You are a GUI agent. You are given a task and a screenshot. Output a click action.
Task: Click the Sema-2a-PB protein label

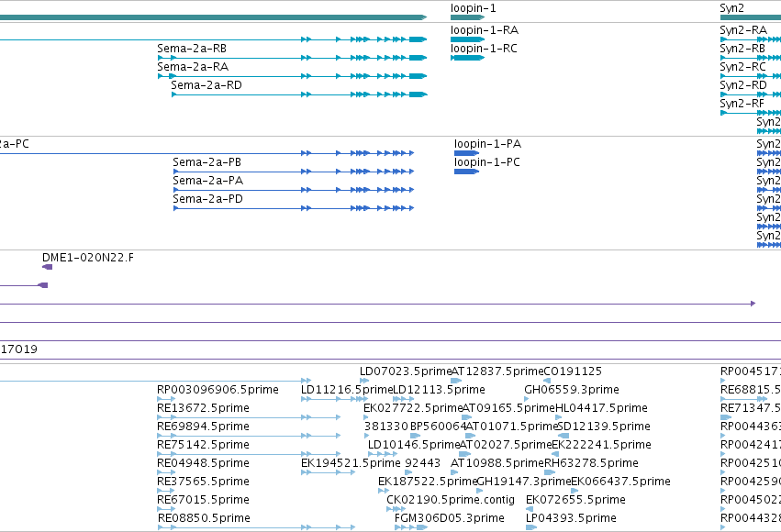(206, 162)
